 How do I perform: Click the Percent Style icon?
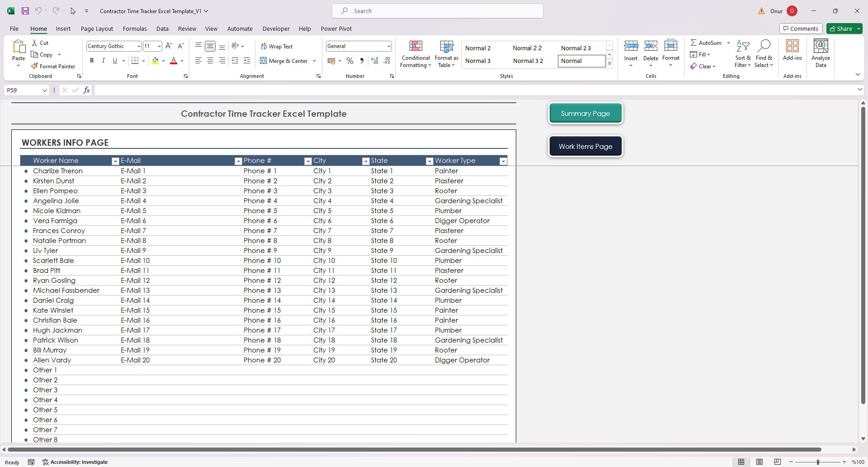pyautogui.click(x=349, y=60)
